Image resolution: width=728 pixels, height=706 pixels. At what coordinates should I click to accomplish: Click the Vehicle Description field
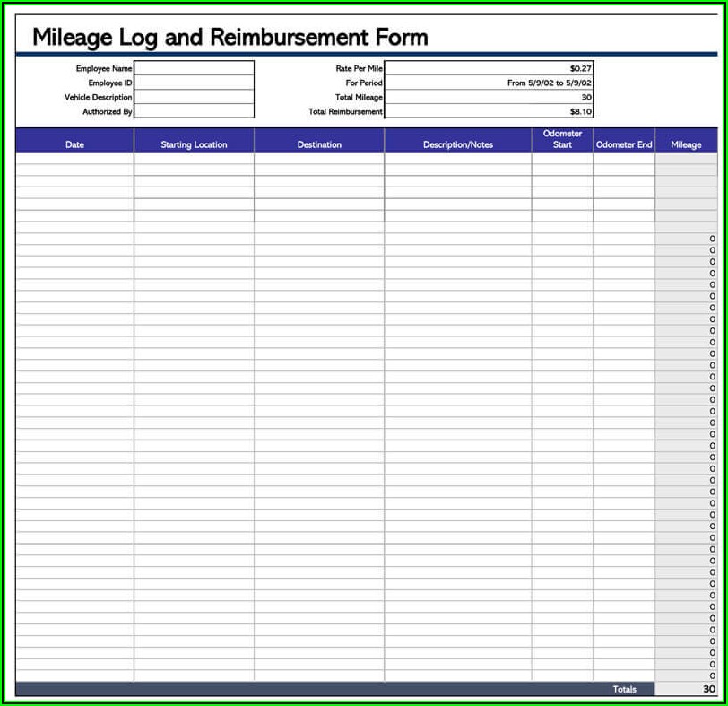tap(194, 97)
